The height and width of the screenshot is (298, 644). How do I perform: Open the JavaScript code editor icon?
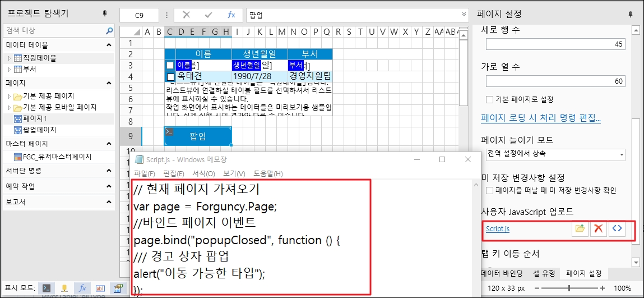tap(617, 229)
